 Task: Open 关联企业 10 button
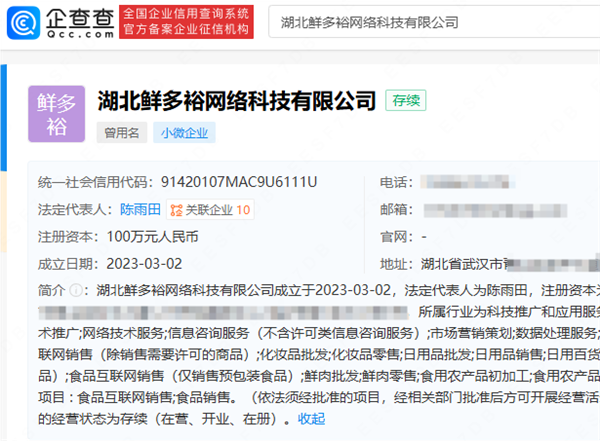210,210
